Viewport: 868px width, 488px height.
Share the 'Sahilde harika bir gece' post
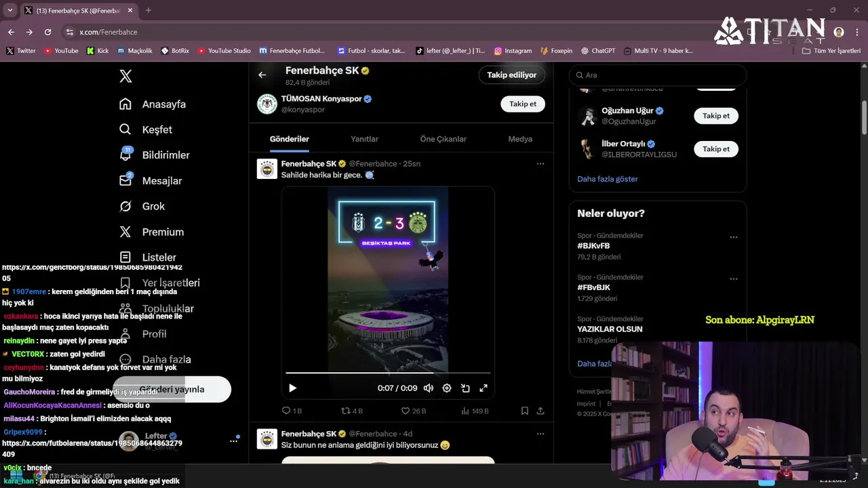540,411
